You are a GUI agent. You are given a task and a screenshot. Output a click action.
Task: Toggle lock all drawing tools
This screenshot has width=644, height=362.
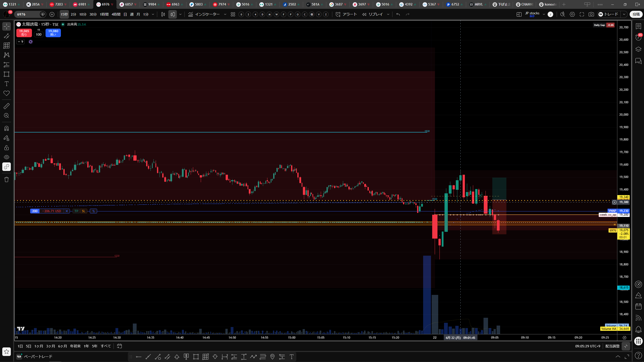click(x=7, y=148)
